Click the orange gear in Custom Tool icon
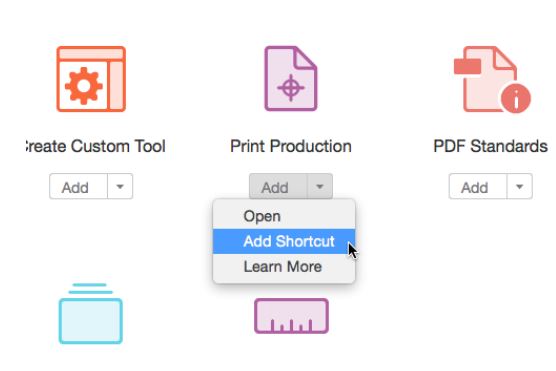 [x=84, y=86]
